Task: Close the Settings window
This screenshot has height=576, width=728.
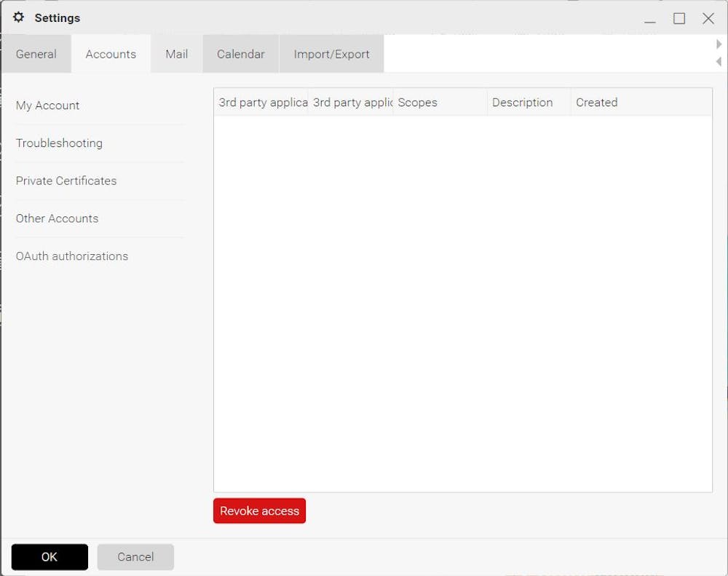Action: pos(708,19)
